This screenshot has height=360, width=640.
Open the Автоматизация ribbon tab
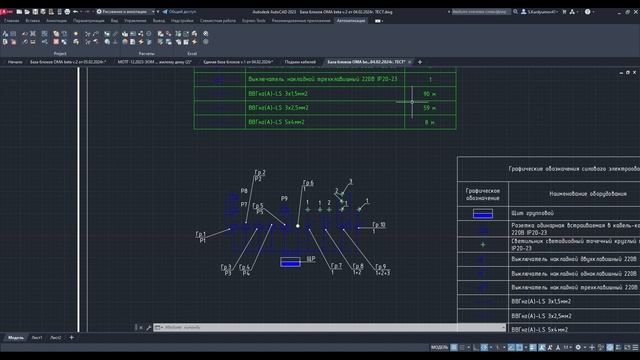click(351, 20)
